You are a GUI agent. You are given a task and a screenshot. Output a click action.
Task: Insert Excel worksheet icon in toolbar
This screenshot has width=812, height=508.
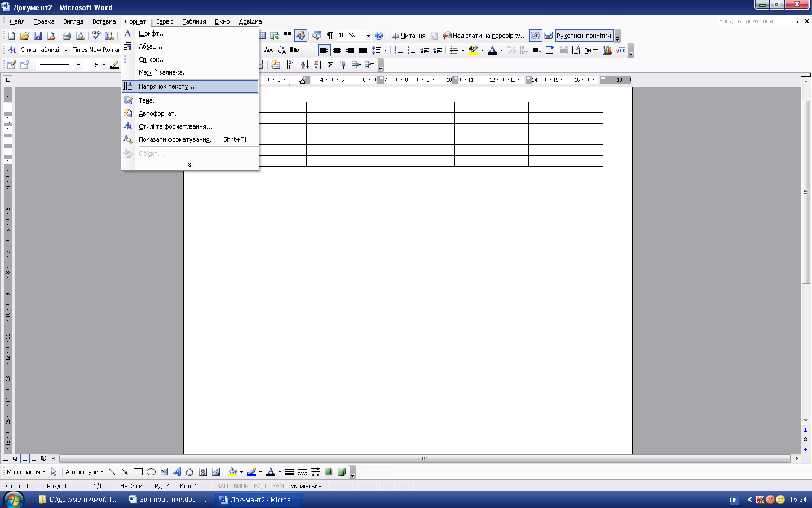pos(275,36)
